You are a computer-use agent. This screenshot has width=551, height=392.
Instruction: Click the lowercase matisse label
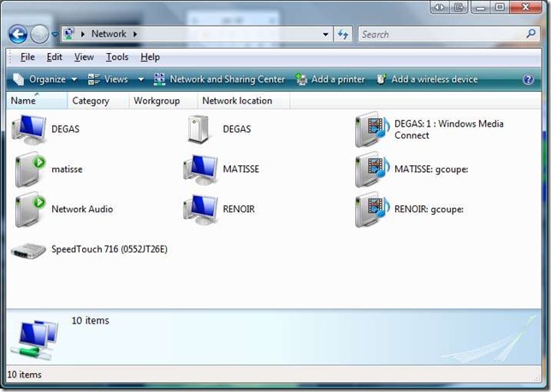(x=67, y=169)
